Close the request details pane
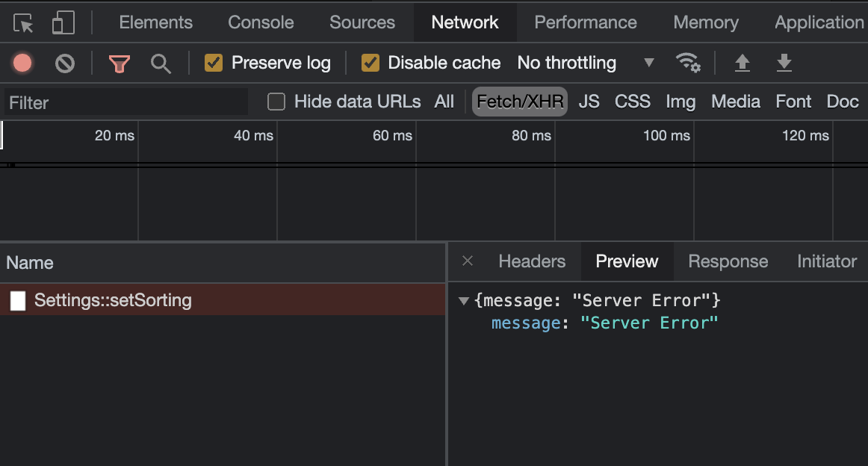Image resolution: width=868 pixels, height=466 pixels. coord(468,261)
